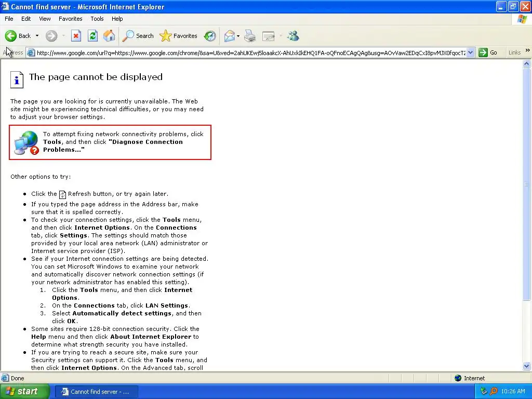This screenshot has height=399, width=532.
Task: Open the Help menu
Action: pos(117,19)
